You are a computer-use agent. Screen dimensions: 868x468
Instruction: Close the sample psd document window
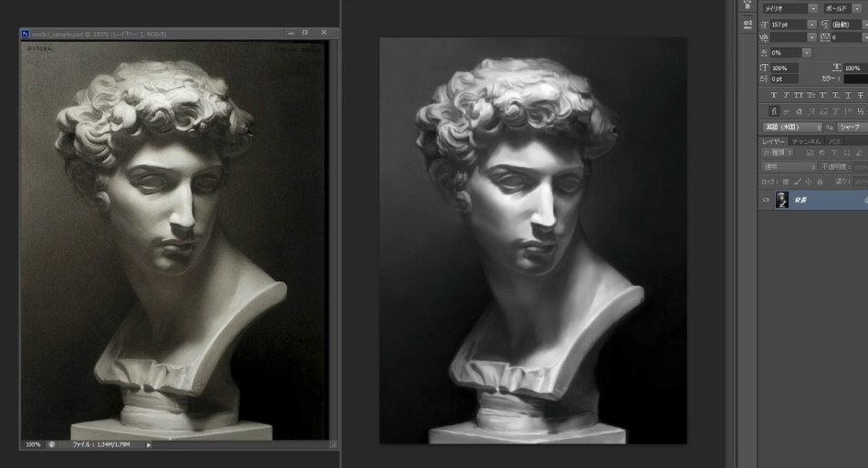point(324,33)
